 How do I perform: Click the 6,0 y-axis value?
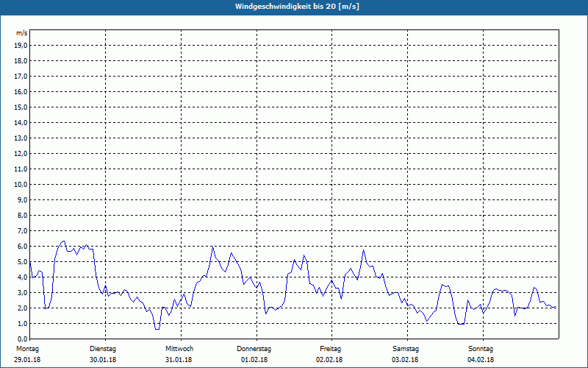(x=22, y=247)
